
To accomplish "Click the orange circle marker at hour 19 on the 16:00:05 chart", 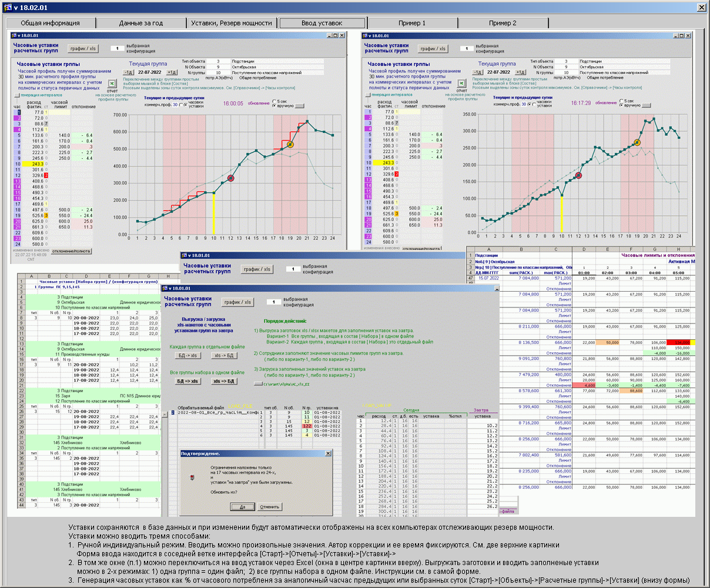I will tap(290, 144).
